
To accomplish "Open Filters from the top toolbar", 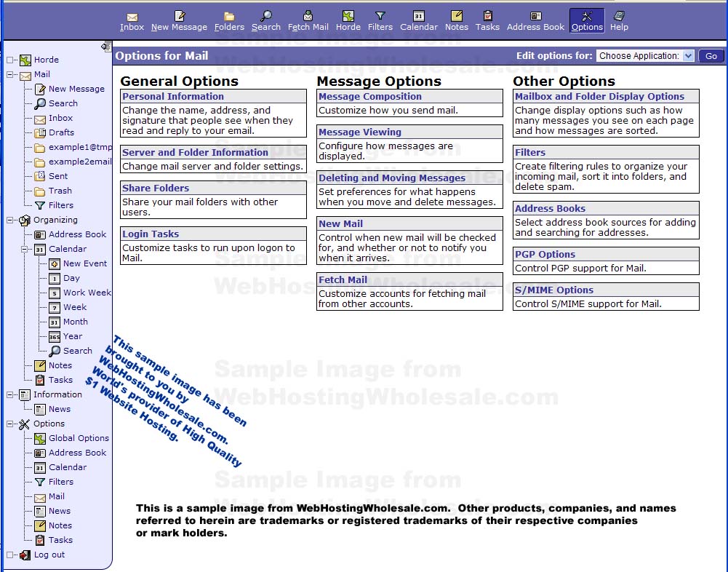I will tap(380, 21).
